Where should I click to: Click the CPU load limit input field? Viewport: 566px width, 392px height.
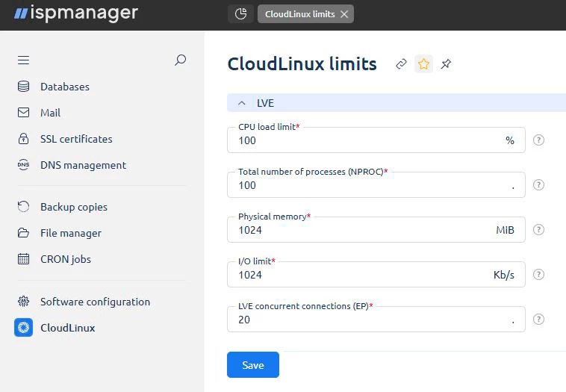tap(366, 140)
